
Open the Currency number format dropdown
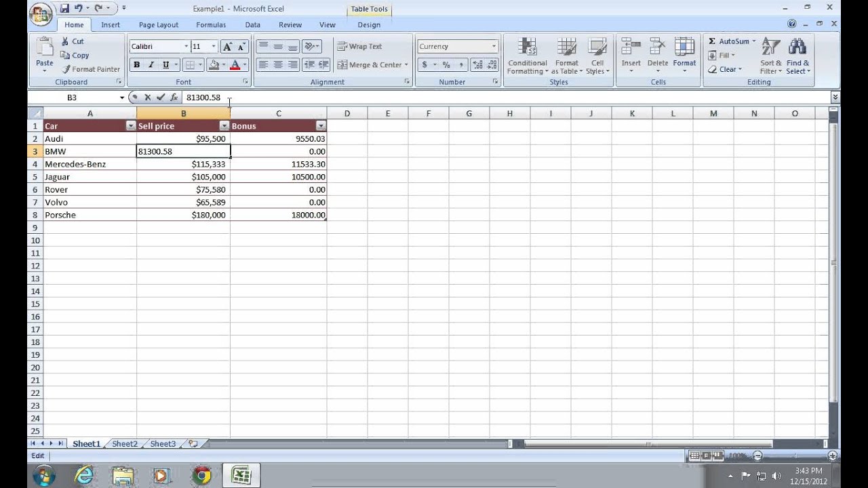tap(494, 46)
